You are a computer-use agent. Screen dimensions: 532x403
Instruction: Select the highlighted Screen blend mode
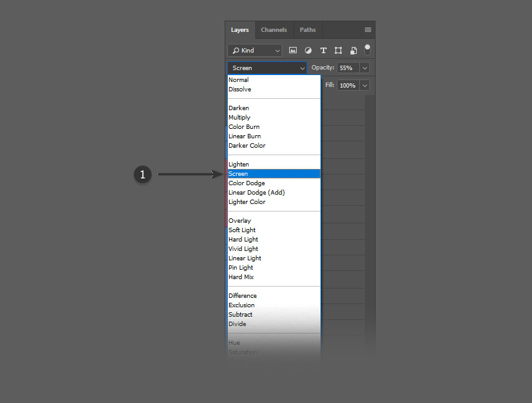pyautogui.click(x=274, y=174)
